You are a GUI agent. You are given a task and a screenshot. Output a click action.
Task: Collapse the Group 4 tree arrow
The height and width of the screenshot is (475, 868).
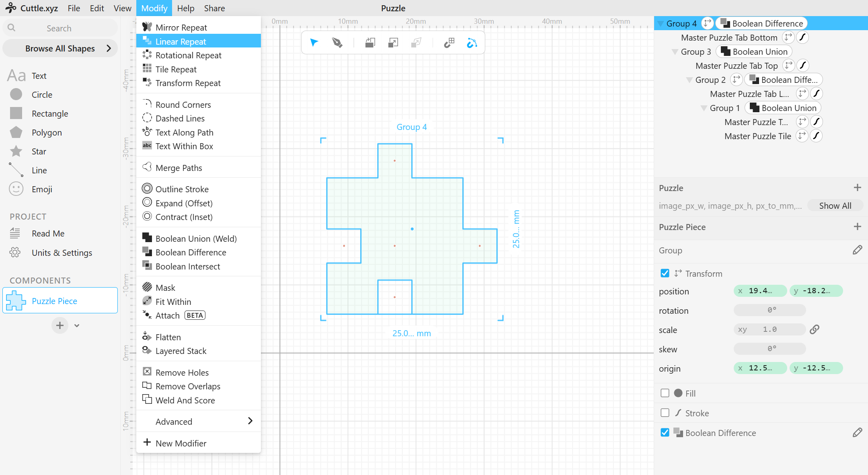pyautogui.click(x=661, y=24)
